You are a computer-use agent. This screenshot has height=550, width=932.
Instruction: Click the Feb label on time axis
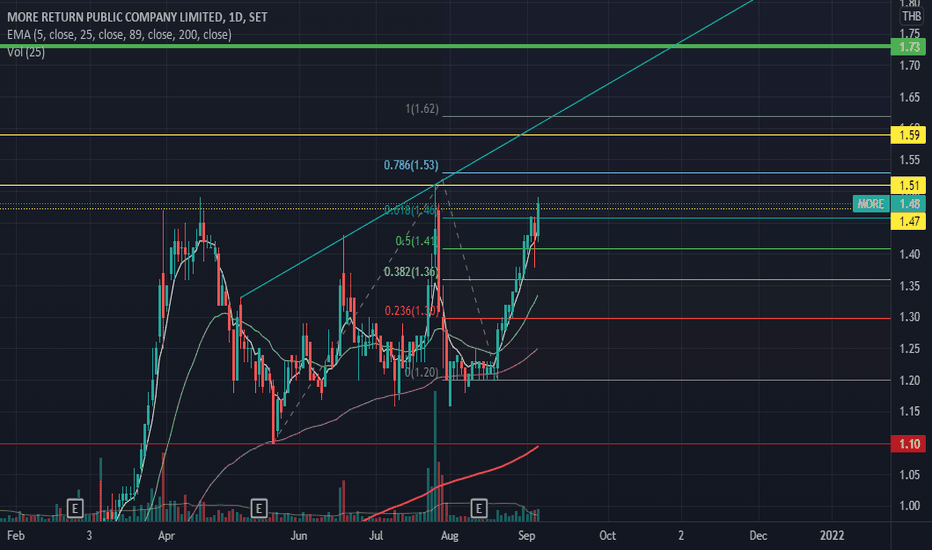(15, 536)
